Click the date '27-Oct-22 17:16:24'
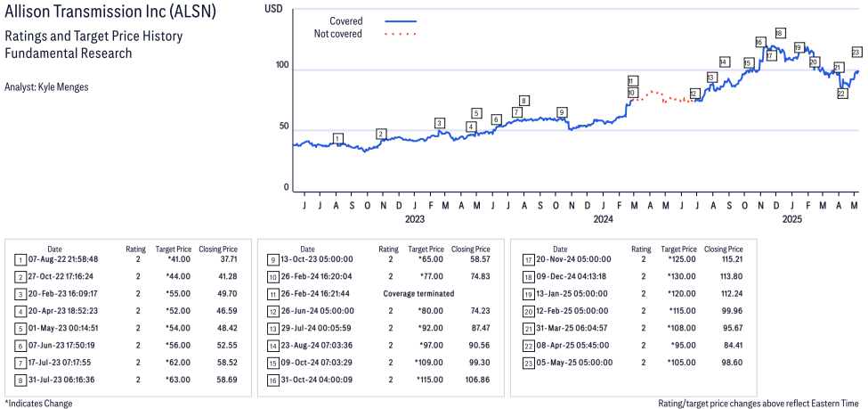 coord(61,276)
